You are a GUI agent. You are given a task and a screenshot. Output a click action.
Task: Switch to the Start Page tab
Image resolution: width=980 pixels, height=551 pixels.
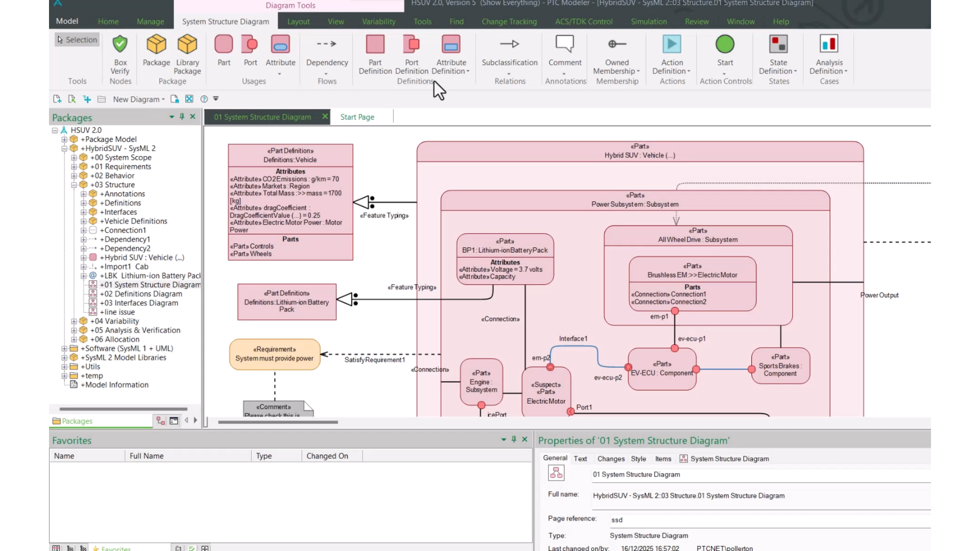357,117
